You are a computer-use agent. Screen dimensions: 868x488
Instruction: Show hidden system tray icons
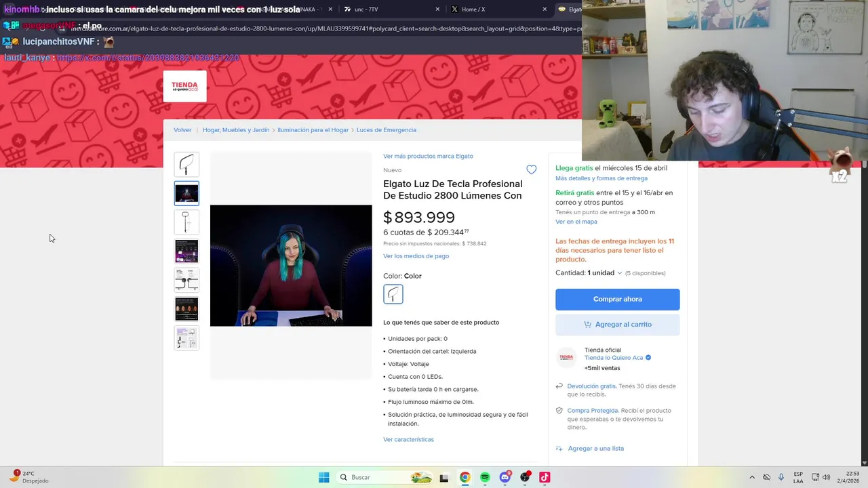pos(751,477)
